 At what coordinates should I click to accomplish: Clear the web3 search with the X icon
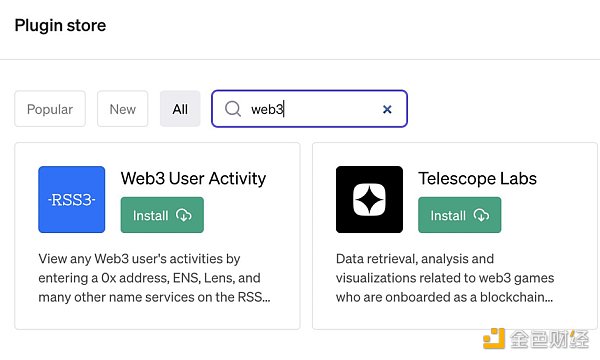[387, 109]
